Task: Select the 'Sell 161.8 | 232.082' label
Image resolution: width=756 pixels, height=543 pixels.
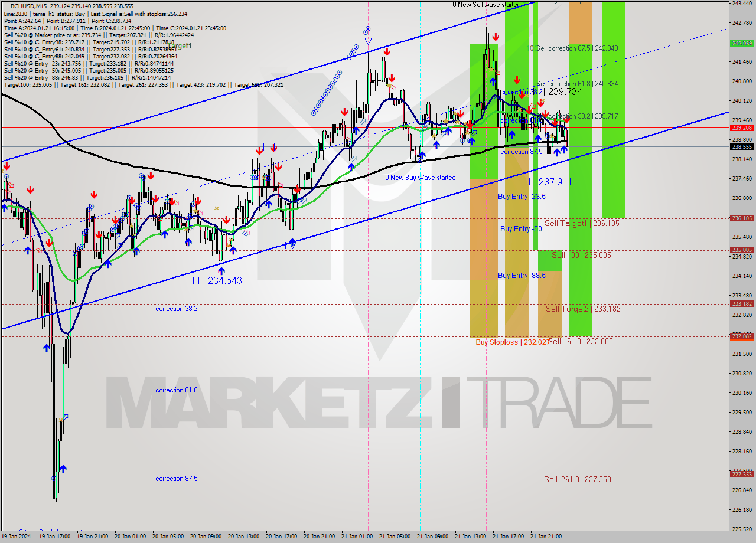Action: (581, 341)
